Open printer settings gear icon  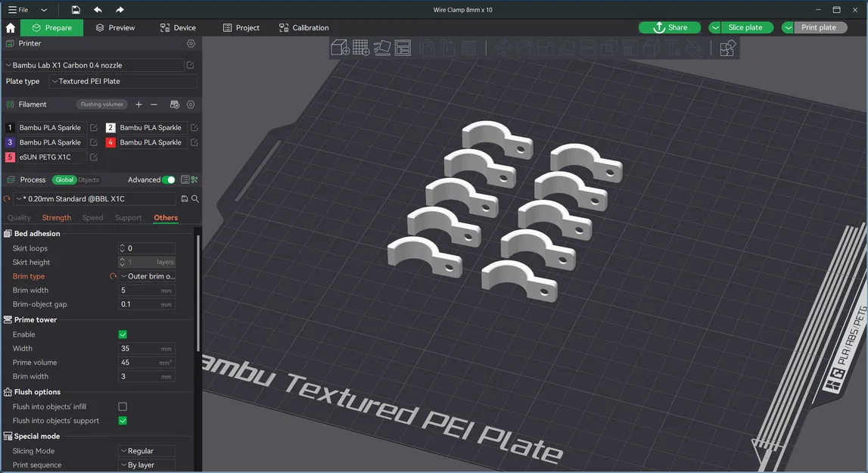(x=191, y=43)
